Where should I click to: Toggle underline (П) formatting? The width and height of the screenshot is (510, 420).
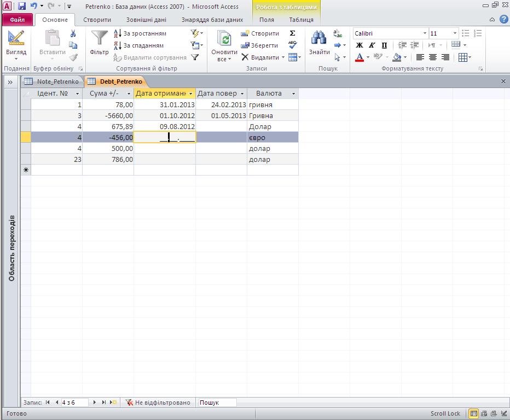click(x=384, y=45)
